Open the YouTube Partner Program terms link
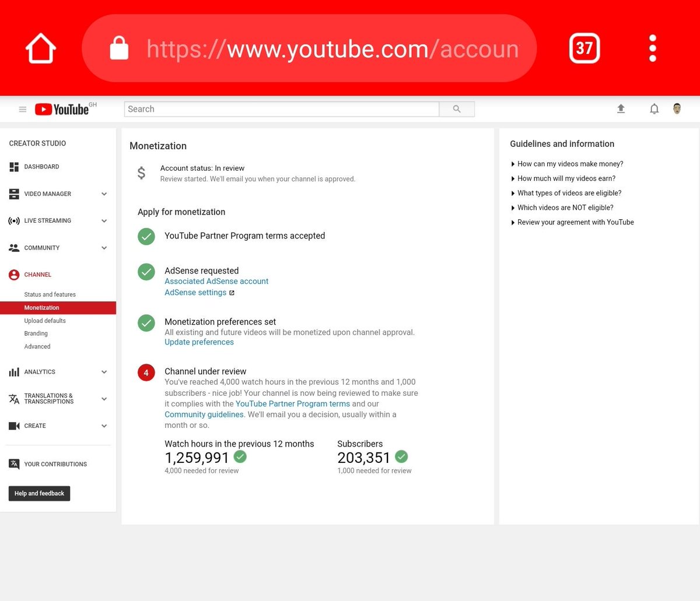 click(x=293, y=403)
